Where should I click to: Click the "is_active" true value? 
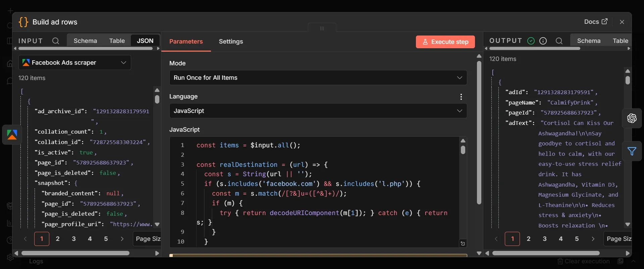click(86, 152)
